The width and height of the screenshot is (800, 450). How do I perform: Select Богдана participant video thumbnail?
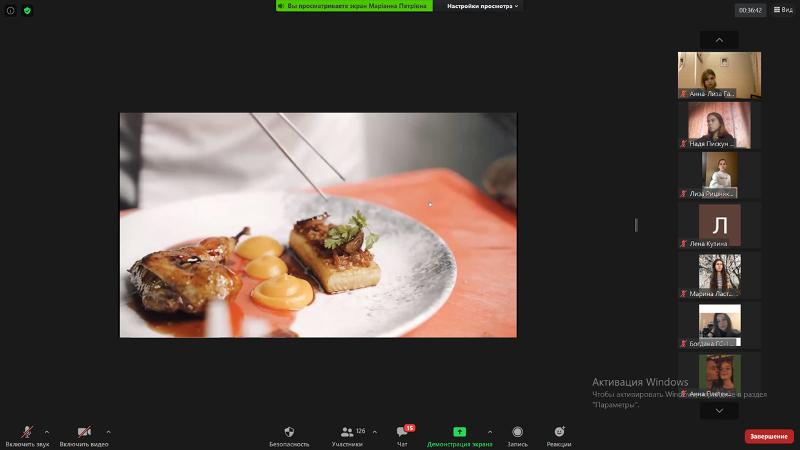719,325
